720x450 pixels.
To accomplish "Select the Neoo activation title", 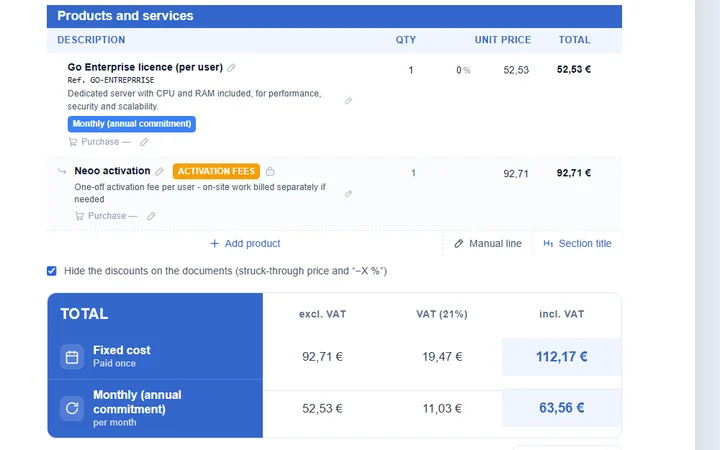I will (112, 171).
